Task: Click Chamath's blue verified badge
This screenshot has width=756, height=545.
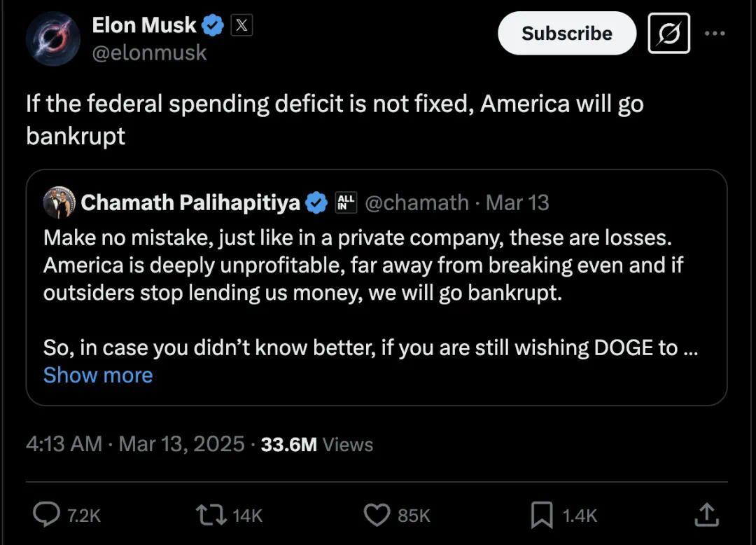Action: 316,202
